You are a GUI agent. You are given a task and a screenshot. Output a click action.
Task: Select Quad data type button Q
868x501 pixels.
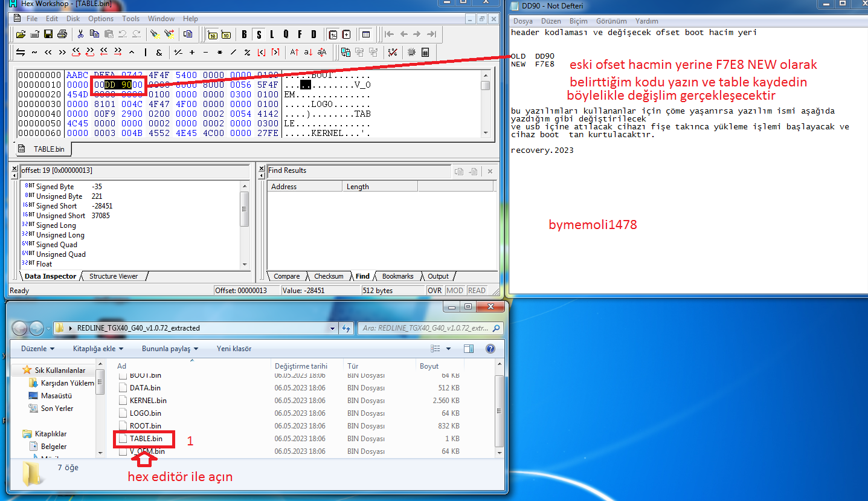tap(286, 34)
